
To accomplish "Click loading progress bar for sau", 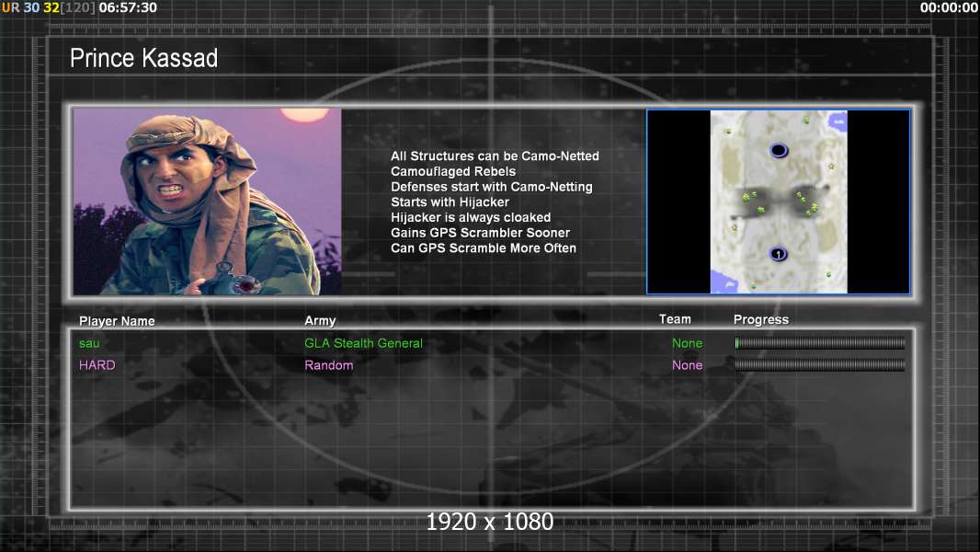I will [820, 343].
